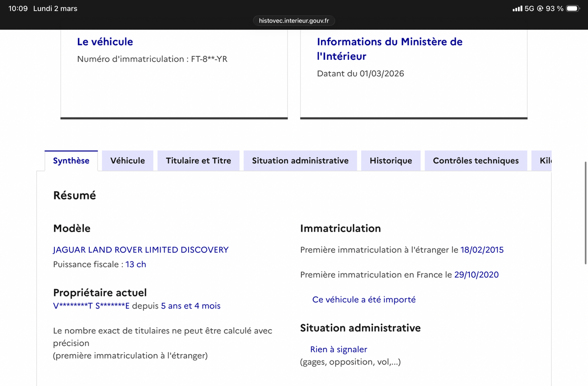Open the Situation administrative tab

[x=300, y=161]
